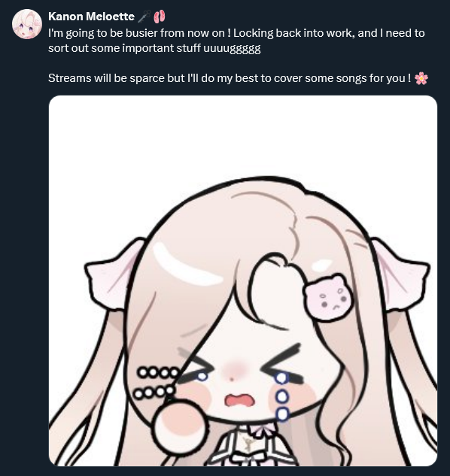Click the cherry blossom emoji ending the tweet
The height and width of the screenshot is (476, 450).
(x=421, y=78)
